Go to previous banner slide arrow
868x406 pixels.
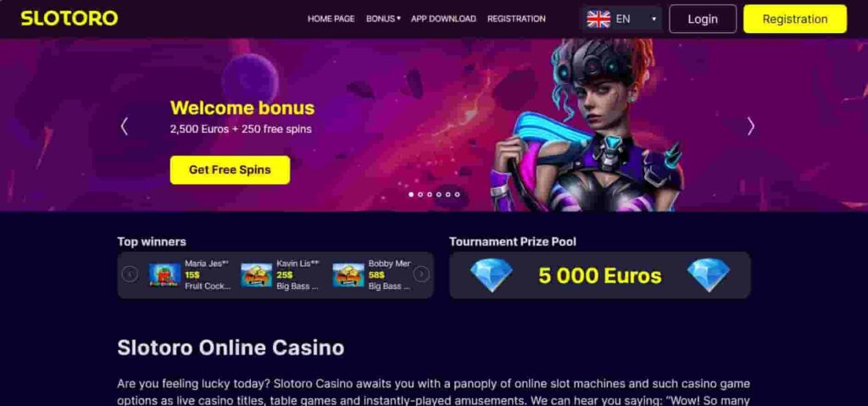pos(124,126)
